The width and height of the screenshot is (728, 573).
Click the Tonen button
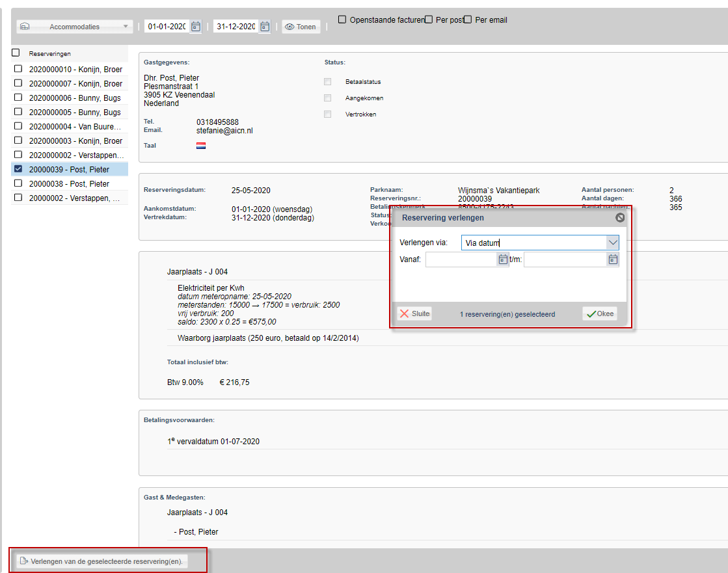301,27
